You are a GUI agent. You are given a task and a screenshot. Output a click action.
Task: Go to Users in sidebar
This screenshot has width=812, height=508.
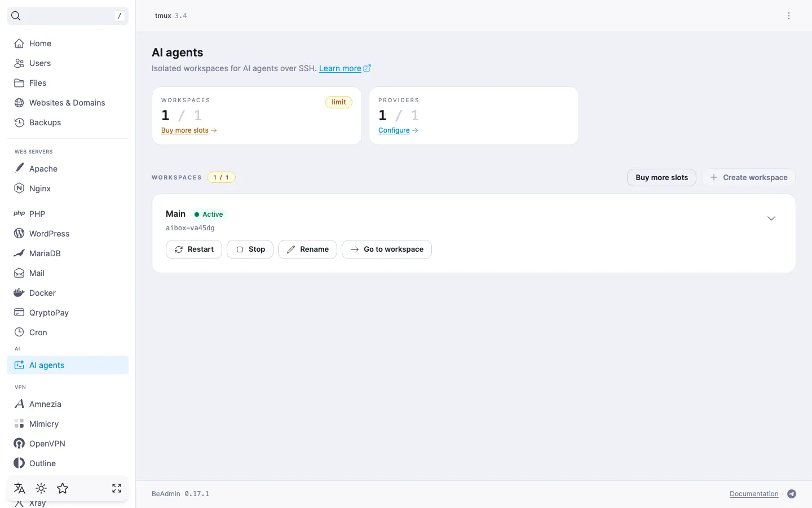click(x=68, y=63)
